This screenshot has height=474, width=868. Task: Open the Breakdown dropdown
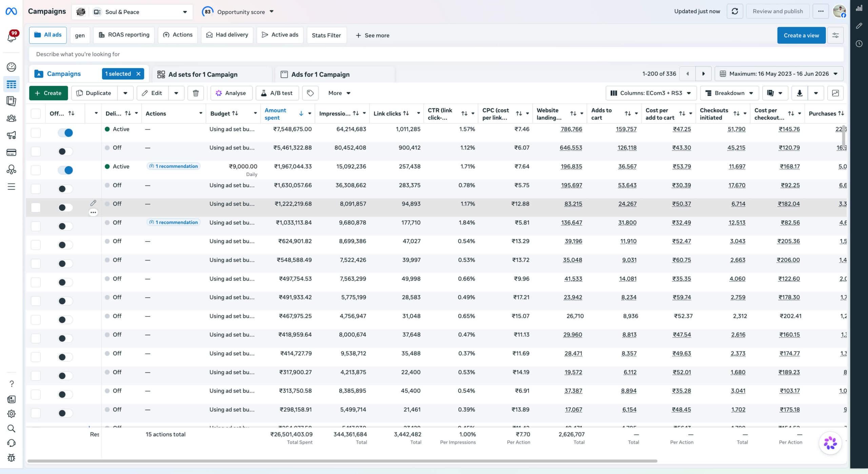tap(730, 93)
